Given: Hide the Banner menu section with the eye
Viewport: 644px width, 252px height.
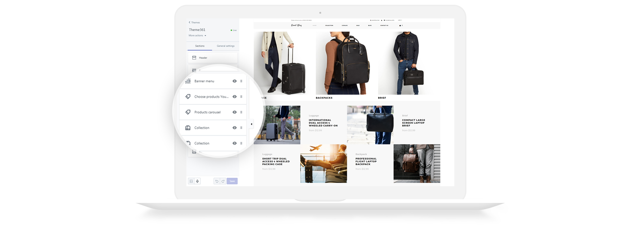Looking at the screenshot, I should tap(234, 81).
